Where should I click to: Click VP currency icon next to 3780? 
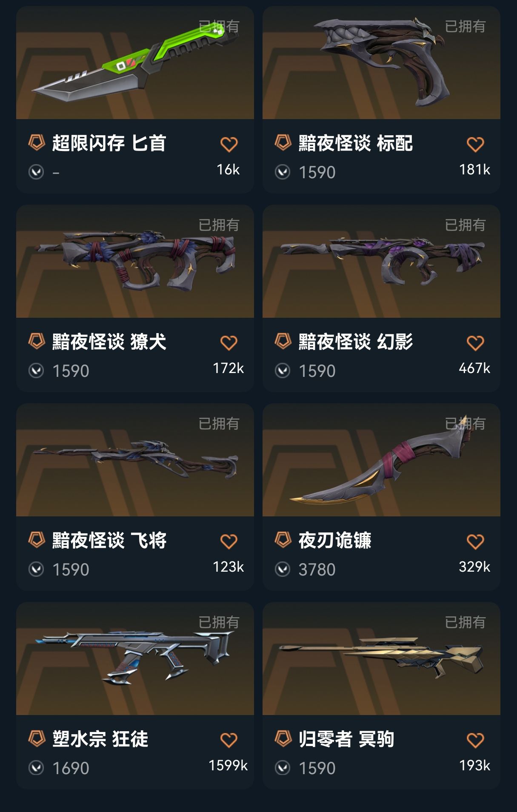[283, 569]
